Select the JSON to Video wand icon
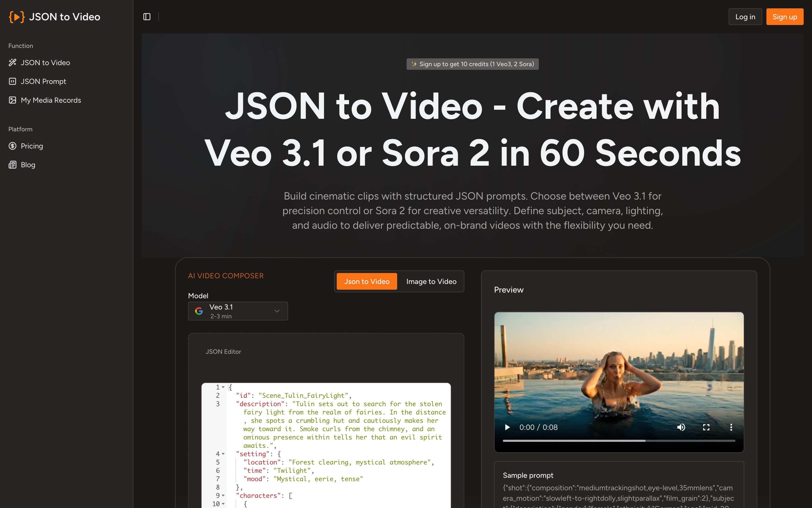This screenshot has width=812, height=508. pos(13,63)
